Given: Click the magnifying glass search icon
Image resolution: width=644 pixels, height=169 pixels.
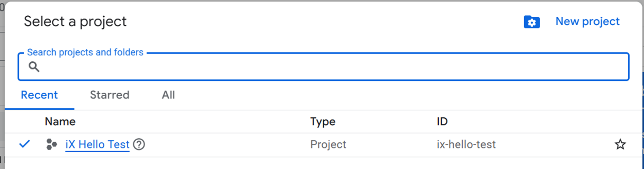Looking at the screenshot, I should [34, 66].
